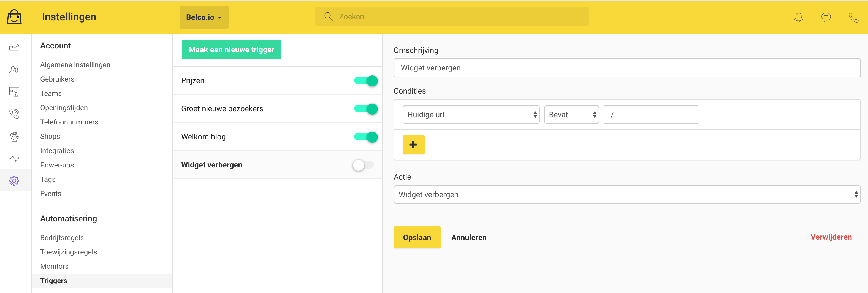868x293 pixels.
Task: Disable the Groet nieuwe bezoekers toggle
Action: tap(366, 109)
